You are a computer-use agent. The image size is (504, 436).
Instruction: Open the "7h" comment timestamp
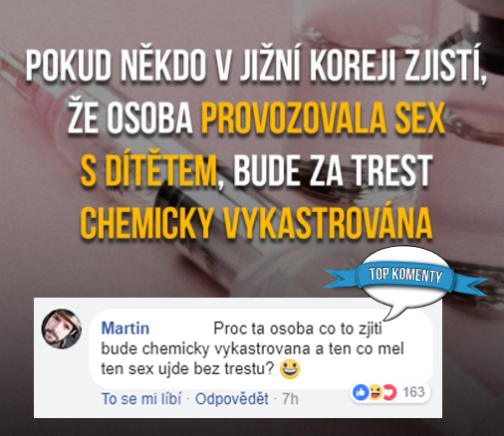[290, 399]
